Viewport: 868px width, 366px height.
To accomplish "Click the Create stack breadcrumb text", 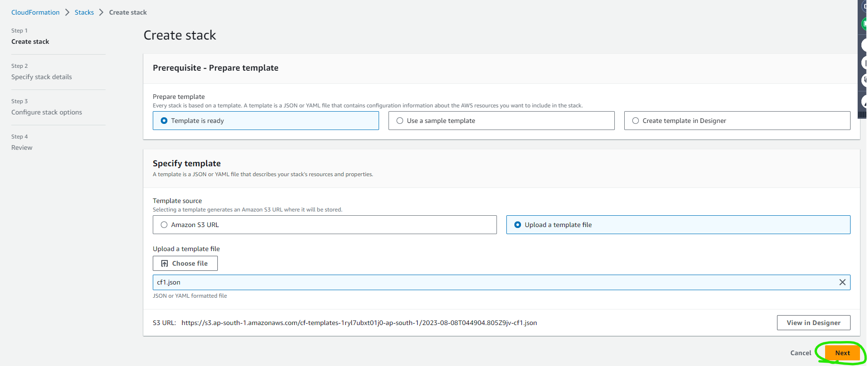I will point(128,12).
